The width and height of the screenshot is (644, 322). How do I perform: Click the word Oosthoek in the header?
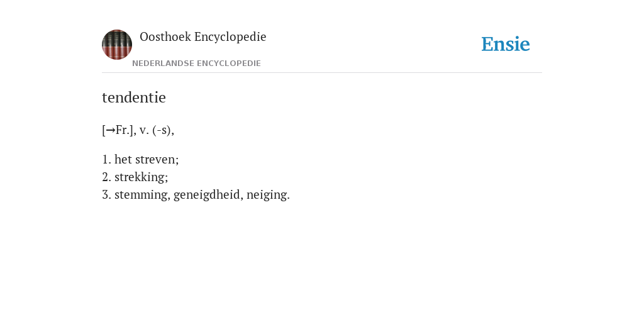coord(165,36)
